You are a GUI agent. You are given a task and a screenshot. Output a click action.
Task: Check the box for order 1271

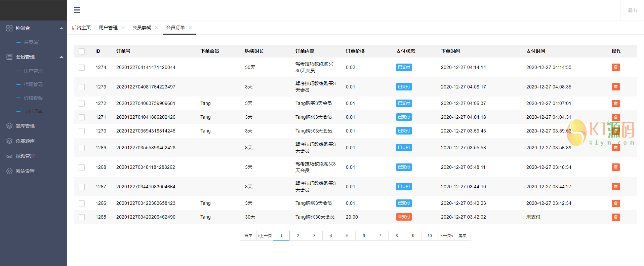pos(82,117)
